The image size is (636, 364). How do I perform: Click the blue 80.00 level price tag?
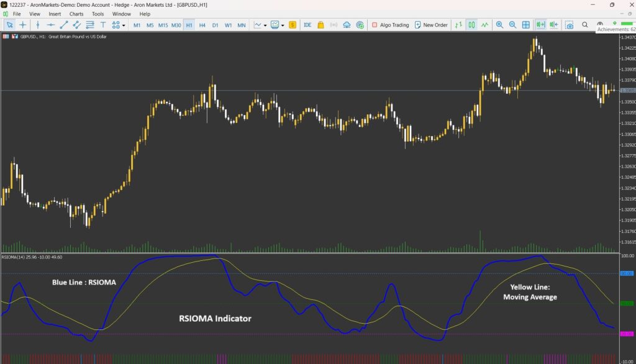(626, 273)
